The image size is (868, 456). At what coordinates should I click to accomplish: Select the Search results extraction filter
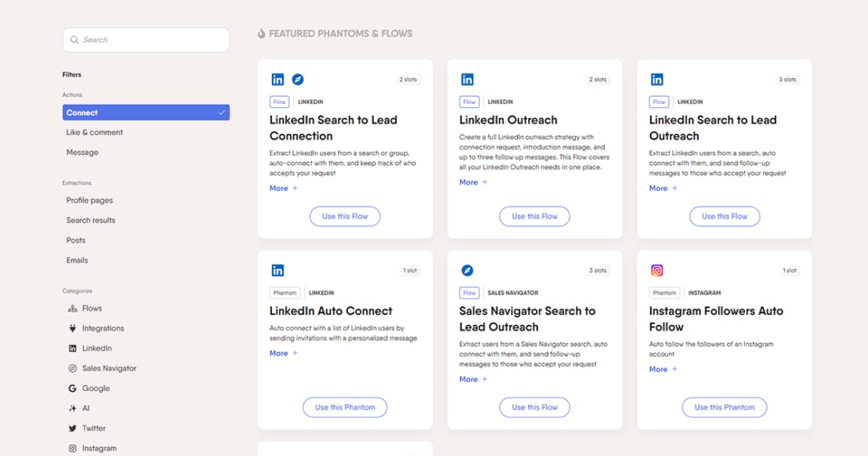point(91,221)
